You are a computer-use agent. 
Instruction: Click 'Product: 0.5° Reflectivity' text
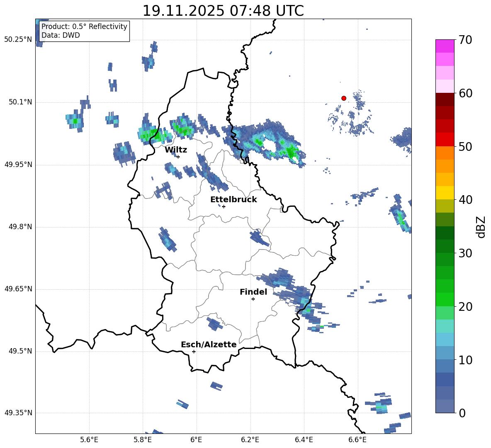coord(84,26)
